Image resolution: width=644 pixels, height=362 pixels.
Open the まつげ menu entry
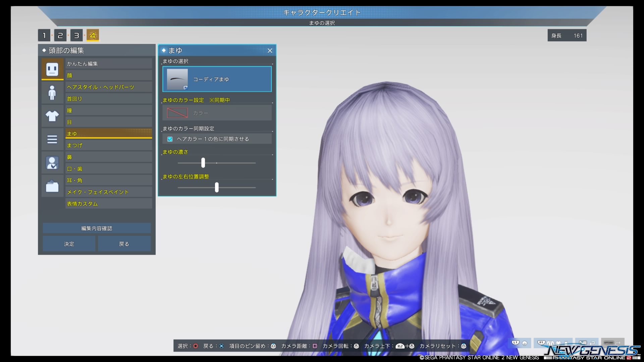(109, 145)
